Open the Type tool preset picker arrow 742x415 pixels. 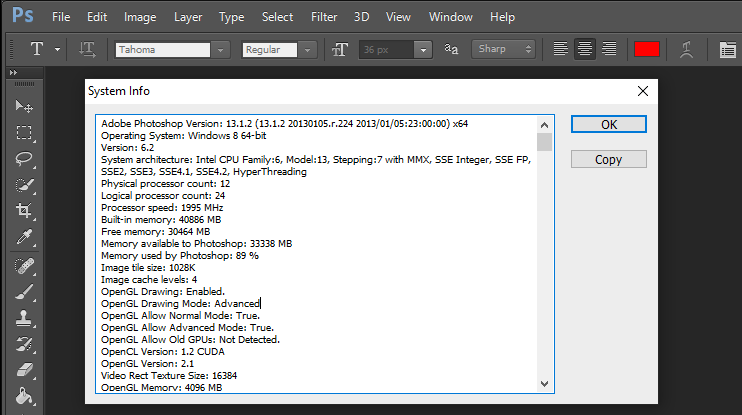coord(57,49)
